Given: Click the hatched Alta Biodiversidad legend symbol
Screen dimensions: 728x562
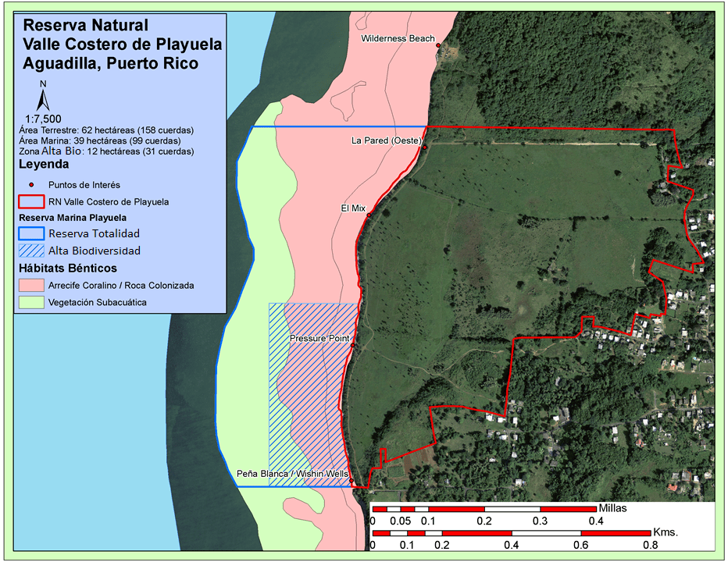Looking at the screenshot, I should (x=31, y=251).
